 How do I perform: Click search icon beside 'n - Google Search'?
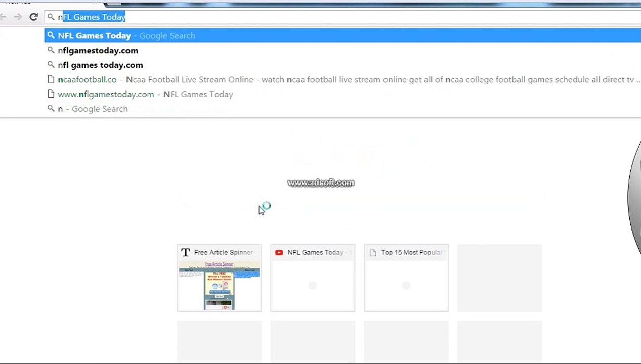point(51,109)
